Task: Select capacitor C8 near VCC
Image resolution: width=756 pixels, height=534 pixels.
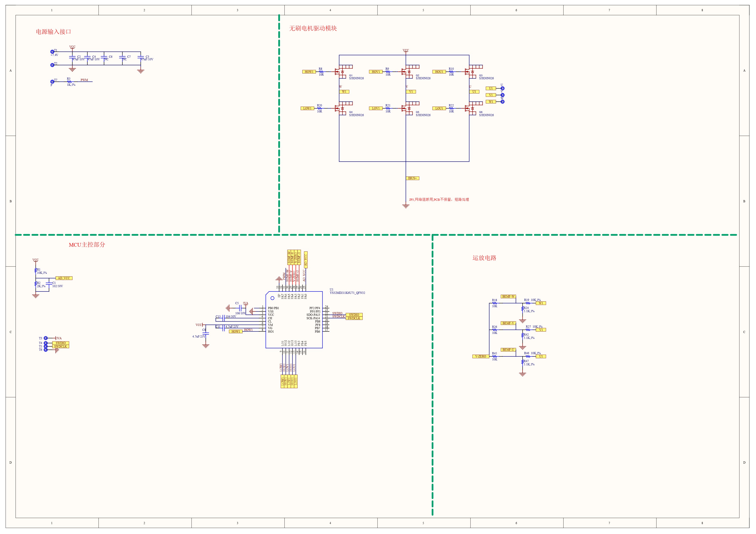Action: pyautogui.click(x=206, y=333)
